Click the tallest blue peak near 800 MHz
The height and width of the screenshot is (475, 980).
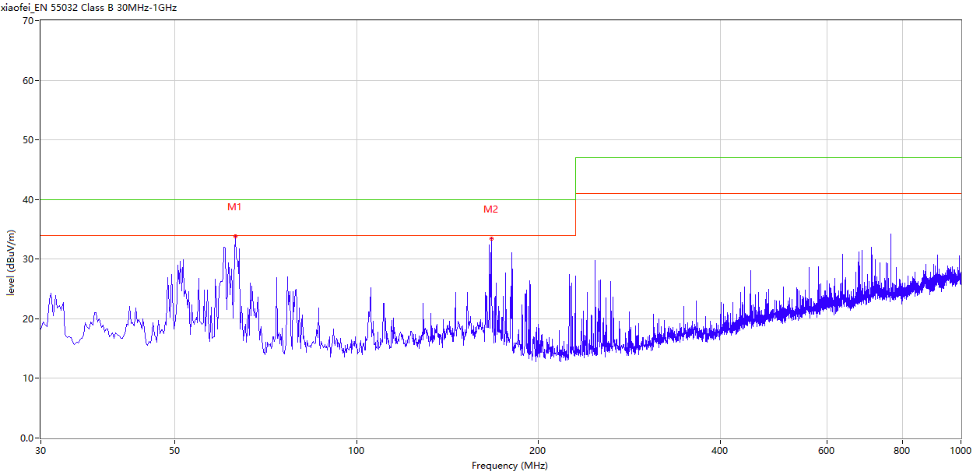[890, 235]
